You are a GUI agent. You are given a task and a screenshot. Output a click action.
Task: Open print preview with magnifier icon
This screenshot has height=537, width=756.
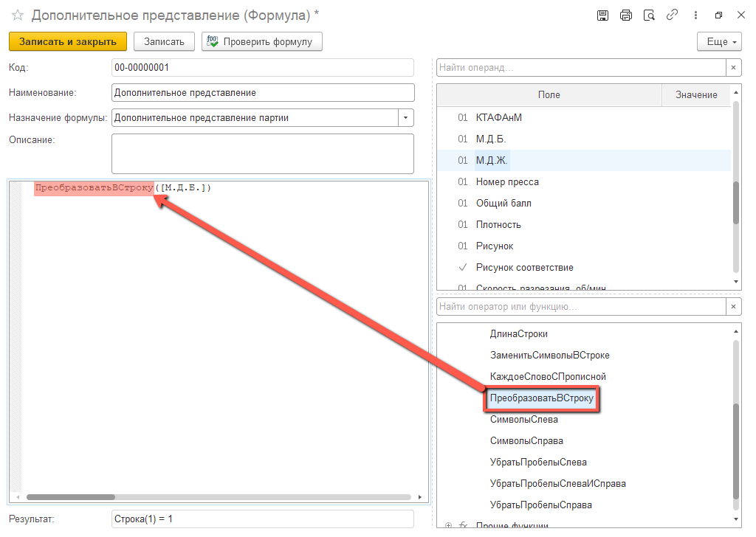click(x=649, y=15)
